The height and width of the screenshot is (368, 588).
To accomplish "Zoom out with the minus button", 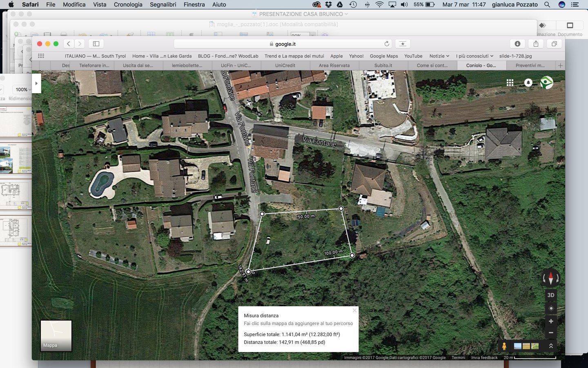I will (551, 333).
